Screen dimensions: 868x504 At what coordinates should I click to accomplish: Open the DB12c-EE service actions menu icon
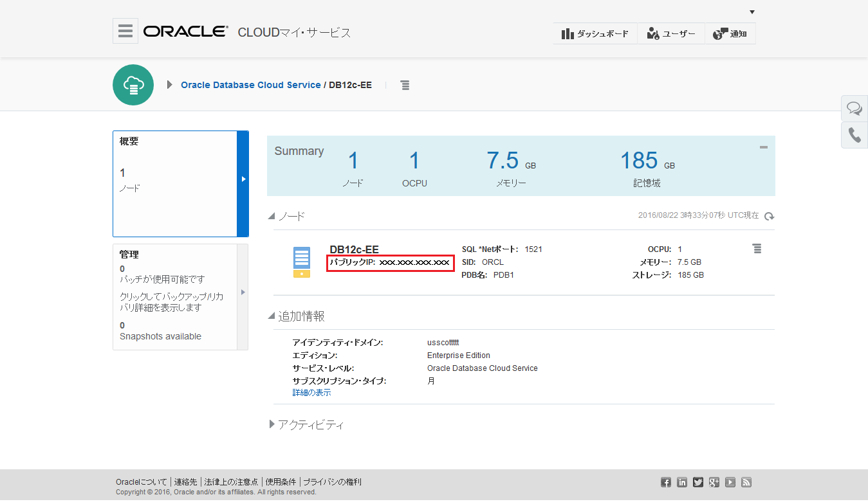click(x=405, y=85)
